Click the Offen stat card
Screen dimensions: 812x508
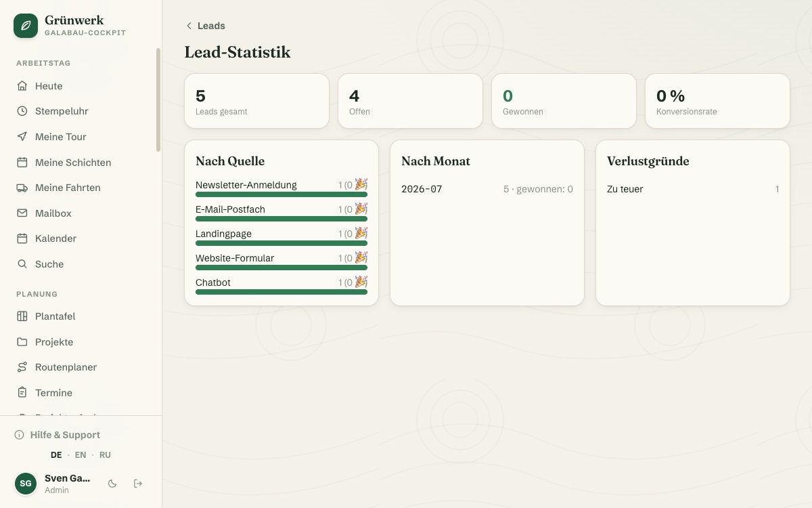[x=410, y=101]
